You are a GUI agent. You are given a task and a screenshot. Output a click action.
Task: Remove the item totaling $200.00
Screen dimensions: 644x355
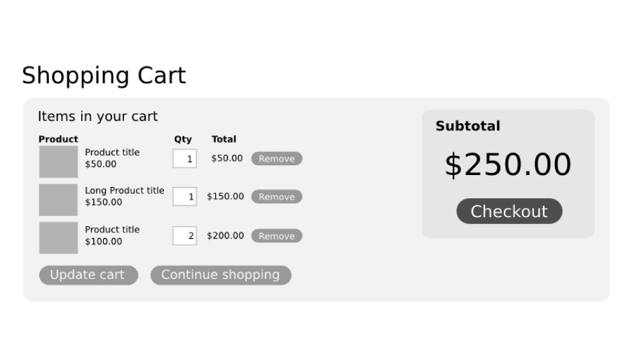(x=277, y=236)
